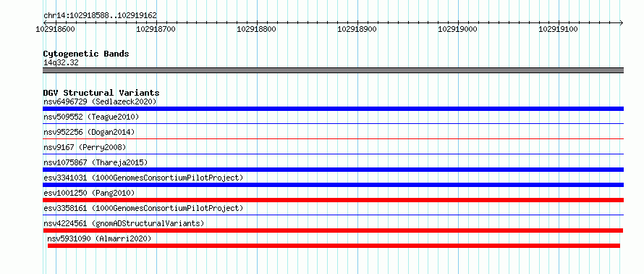The height and width of the screenshot is (274, 644).
Task: Open variant nsv4224561 (gnomADStructuralVariants) label
Action: [124, 223]
